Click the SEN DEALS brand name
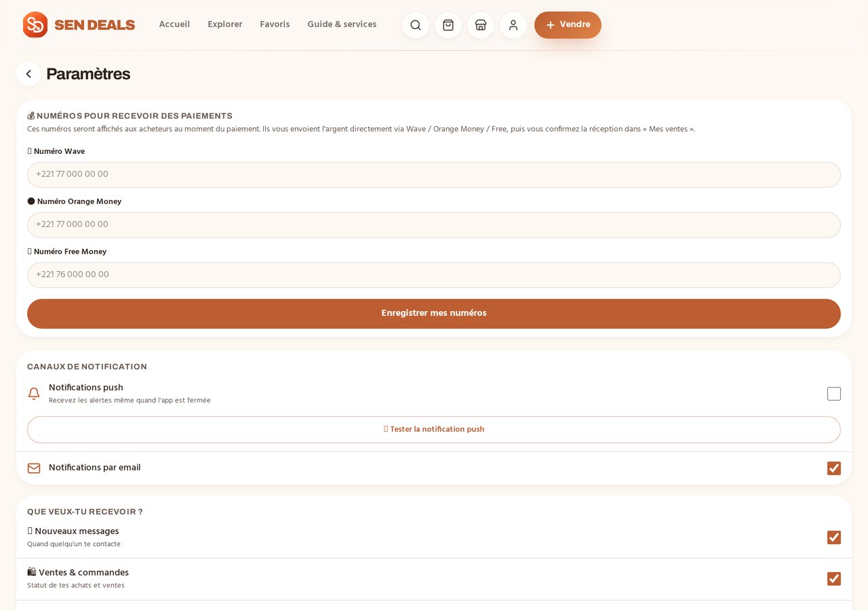This screenshot has width=868, height=610. pyautogui.click(x=95, y=25)
